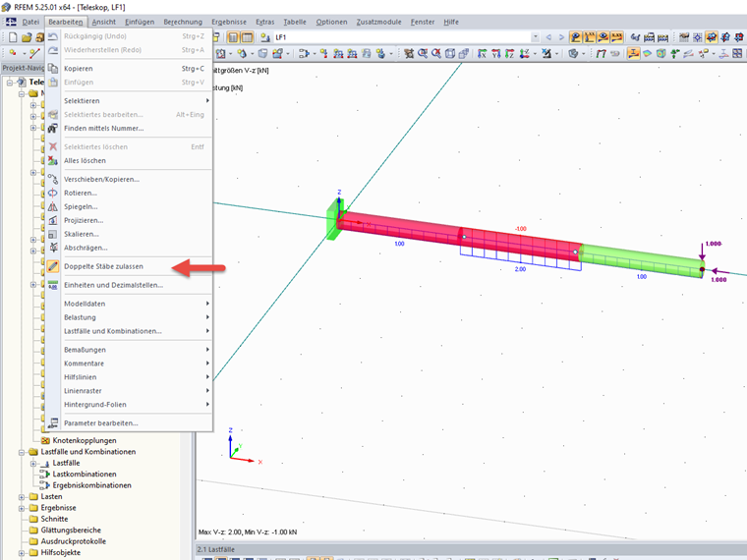Click the 2.1 Lastfälle table header
Image resolution: width=747 pixels, height=560 pixels.
(216, 549)
